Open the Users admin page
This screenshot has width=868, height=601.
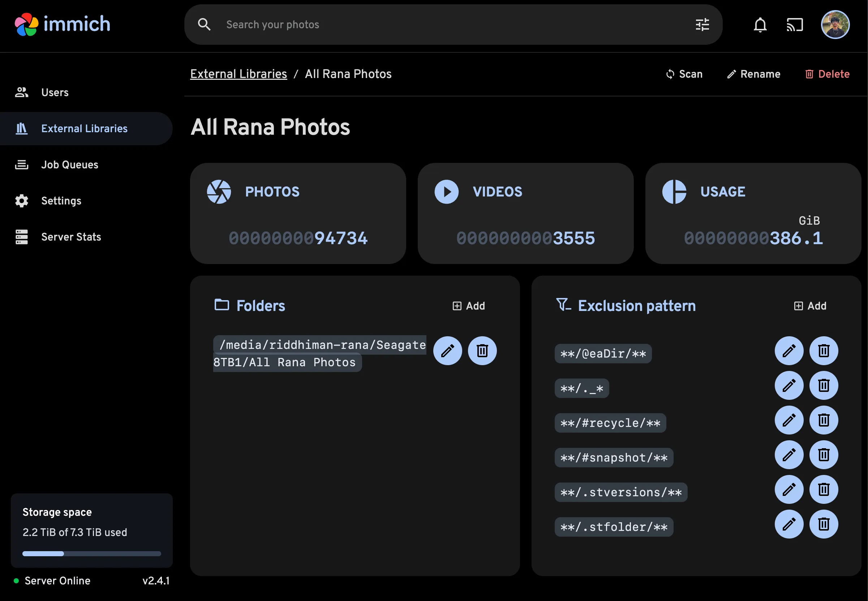click(86, 92)
